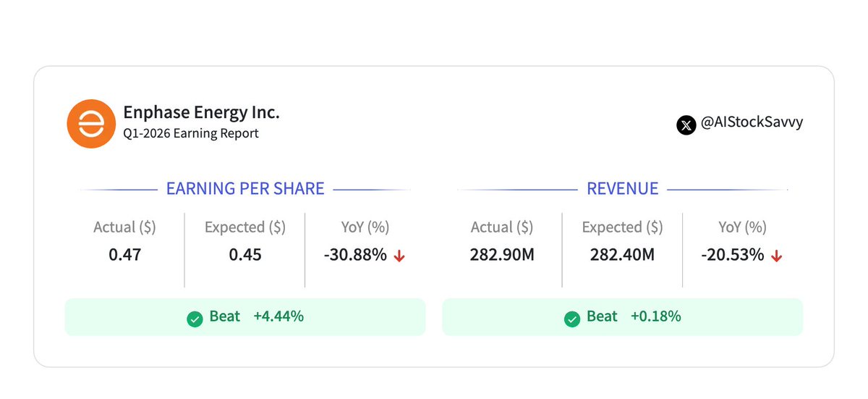The height and width of the screenshot is (399, 868).
Task: Click the red down arrow beside -20.53%
Action: pyautogui.click(x=777, y=256)
